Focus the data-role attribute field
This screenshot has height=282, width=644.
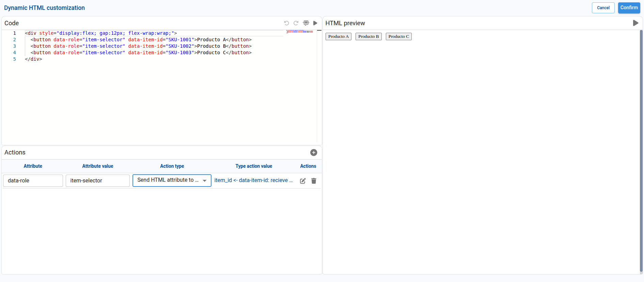point(33,181)
